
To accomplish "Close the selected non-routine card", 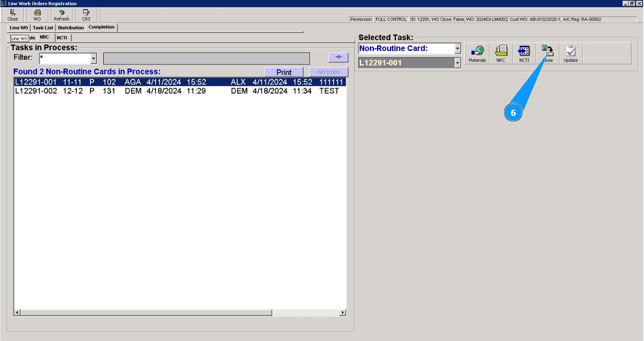I will 547,54.
